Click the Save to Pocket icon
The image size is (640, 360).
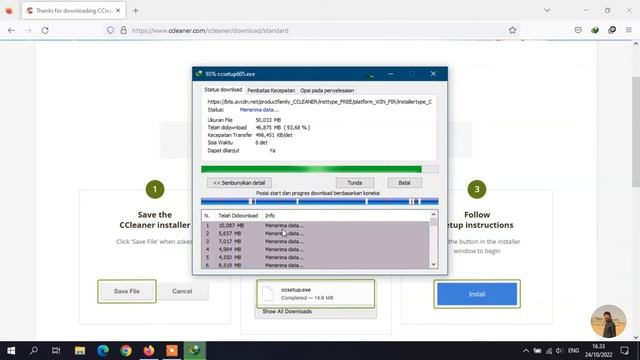[x=578, y=30]
